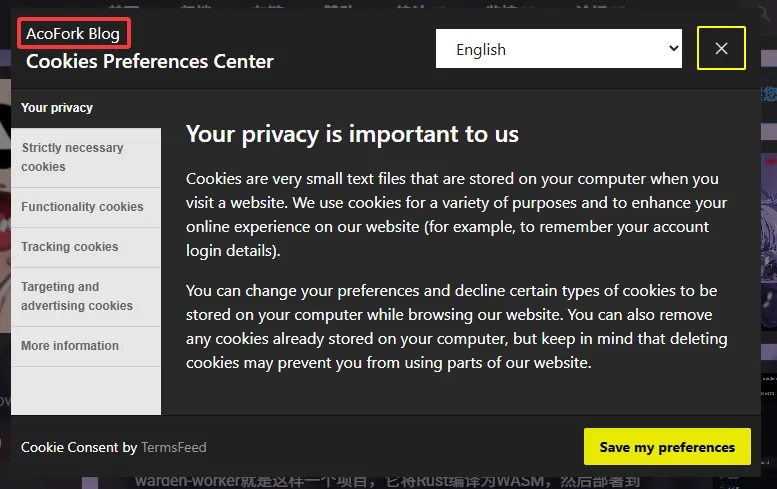Screen dimensions: 777x489
Task: Click empty sidebar area below More information
Action: (86, 390)
